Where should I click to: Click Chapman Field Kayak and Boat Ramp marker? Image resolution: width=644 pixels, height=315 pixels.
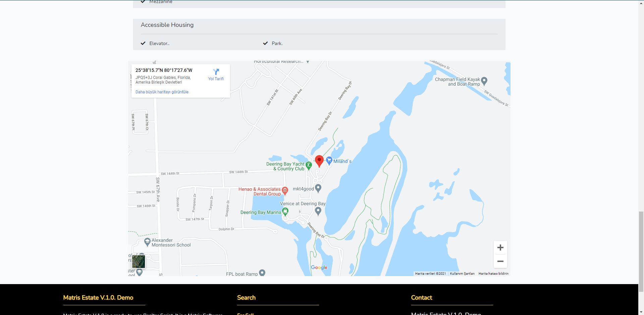[x=484, y=81]
